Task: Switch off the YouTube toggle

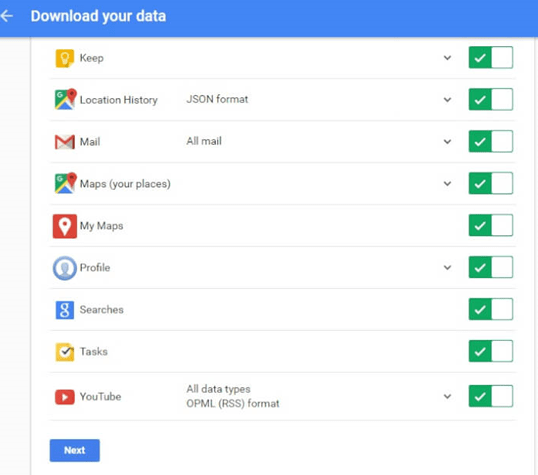Action: tap(491, 396)
